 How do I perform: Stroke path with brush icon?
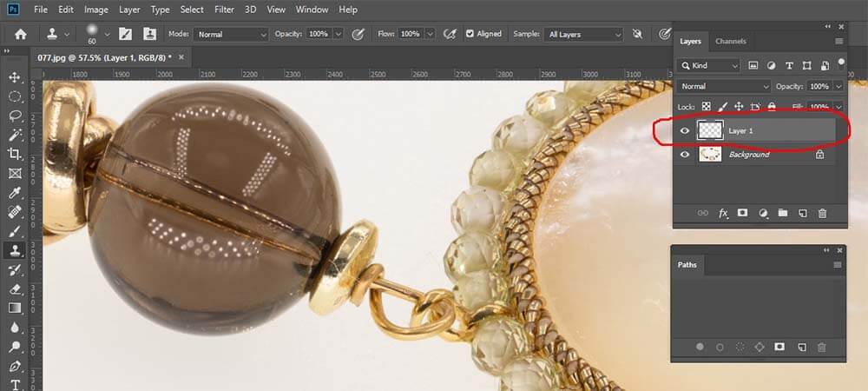click(x=720, y=348)
